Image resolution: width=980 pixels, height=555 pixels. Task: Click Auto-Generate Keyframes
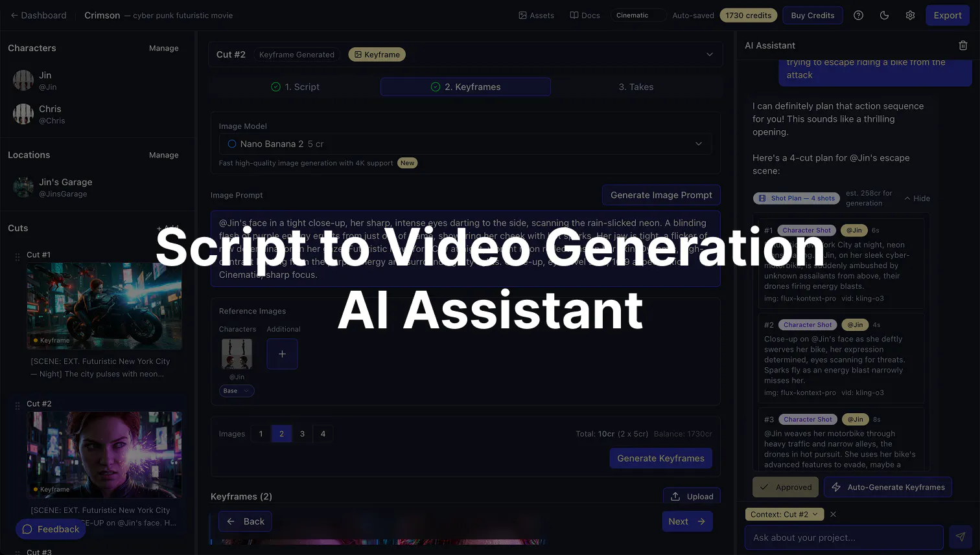coord(887,487)
